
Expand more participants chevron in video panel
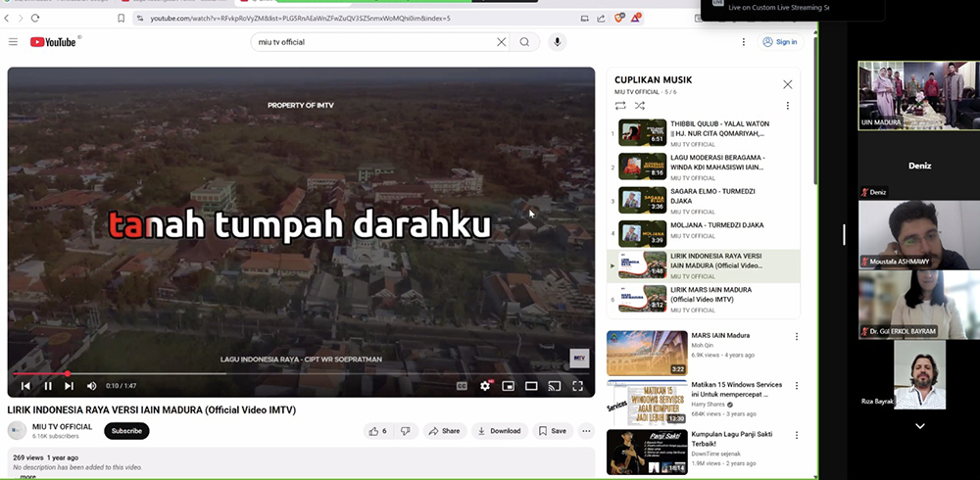(x=919, y=426)
